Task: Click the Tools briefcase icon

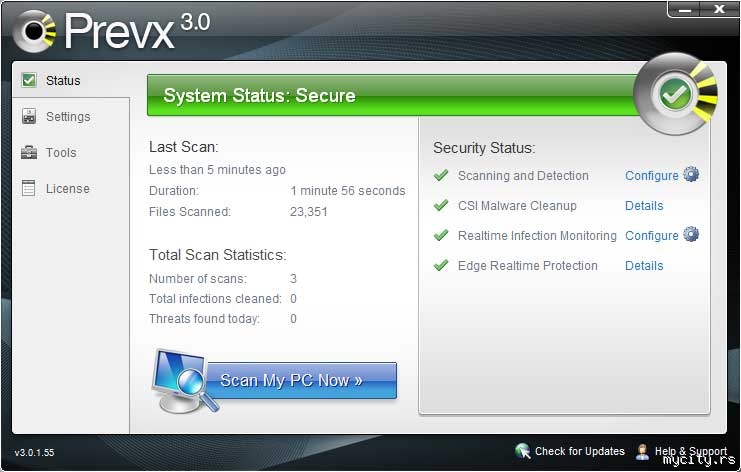Action: click(x=28, y=152)
